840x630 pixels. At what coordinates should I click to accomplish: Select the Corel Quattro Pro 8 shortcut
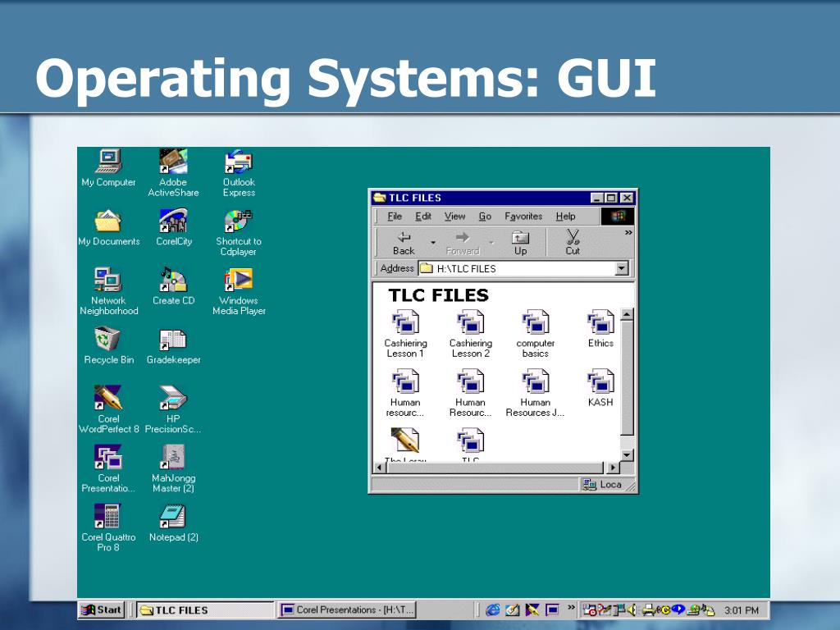click(109, 528)
